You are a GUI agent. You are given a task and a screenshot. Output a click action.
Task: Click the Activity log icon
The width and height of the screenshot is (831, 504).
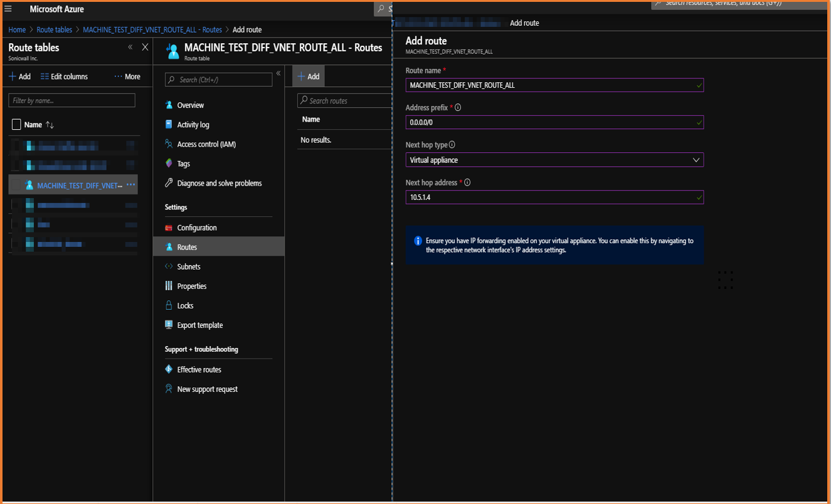[169, 124]
